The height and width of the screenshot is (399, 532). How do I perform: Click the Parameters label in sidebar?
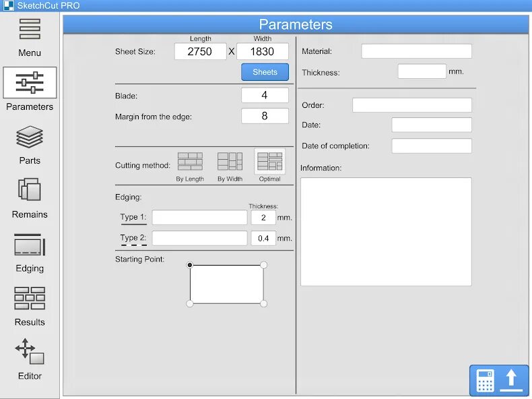tap(30, 107)
